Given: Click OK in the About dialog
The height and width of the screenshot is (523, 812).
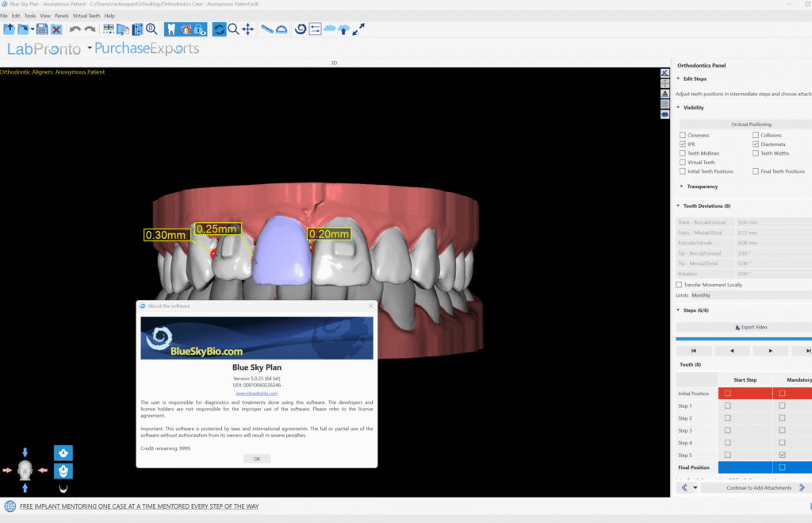Looking at the screenshot, I should pos(257,459).
